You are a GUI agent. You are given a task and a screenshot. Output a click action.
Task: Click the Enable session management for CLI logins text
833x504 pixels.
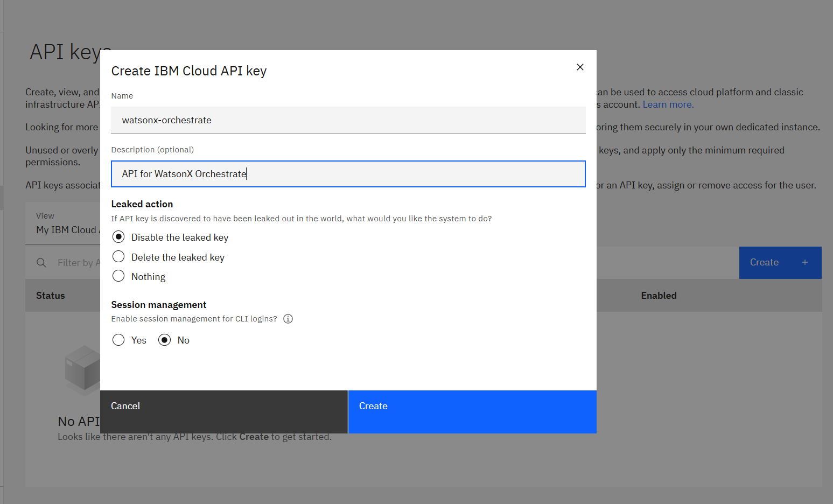pos(194,319)
